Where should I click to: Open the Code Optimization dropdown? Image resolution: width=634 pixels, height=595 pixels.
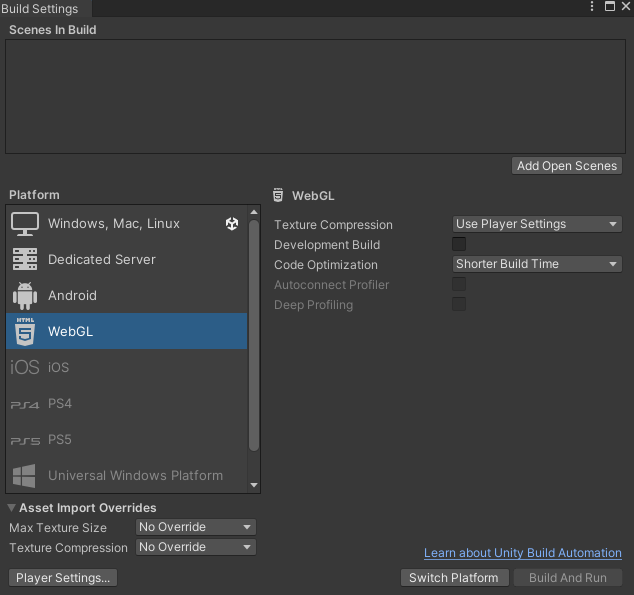pos(537,265)
